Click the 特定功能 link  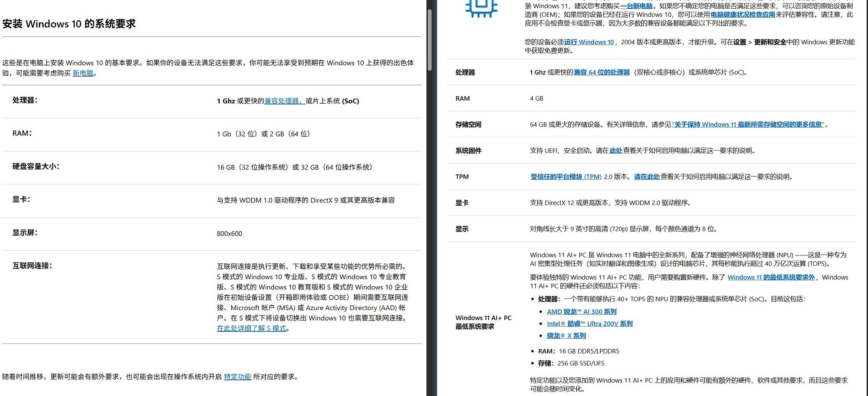click(x=237, y=377)
